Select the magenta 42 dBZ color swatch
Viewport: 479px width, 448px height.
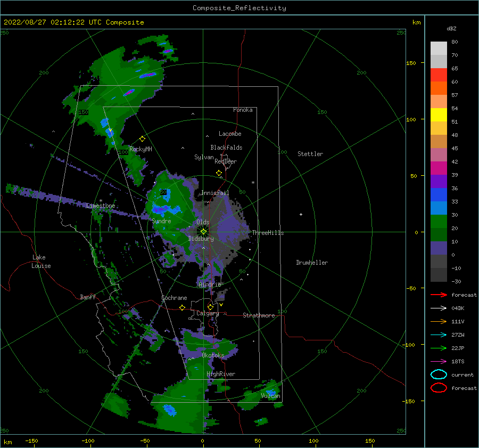(x=439, y=168)
